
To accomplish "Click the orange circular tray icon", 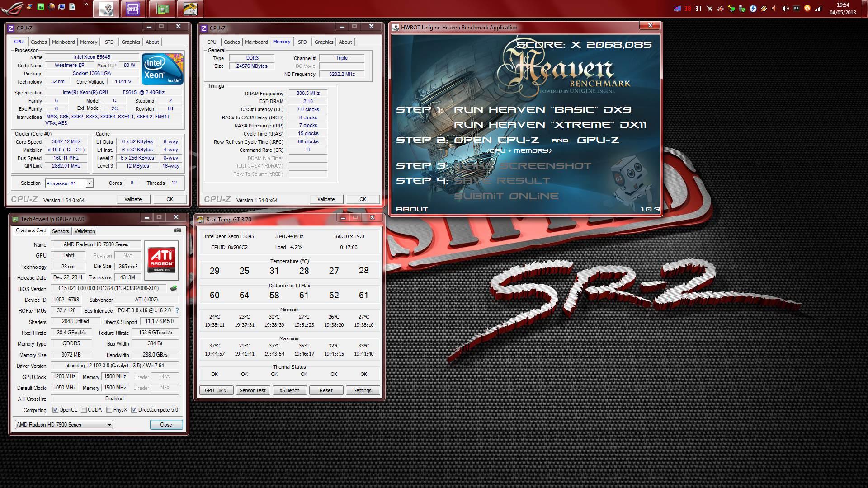I will coord(807,8).
